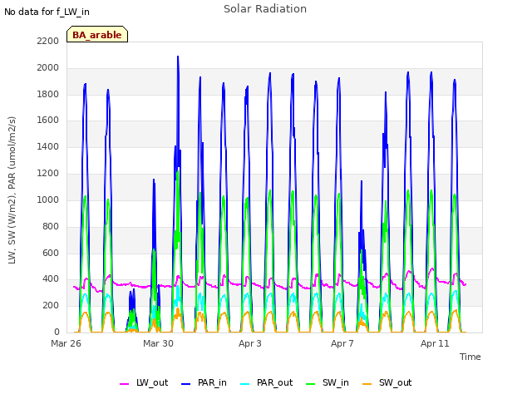Click the y-axis title LW, SW, PAR
Image resolution: width=532 pixels, height=399 pixels.
point(12,190)
